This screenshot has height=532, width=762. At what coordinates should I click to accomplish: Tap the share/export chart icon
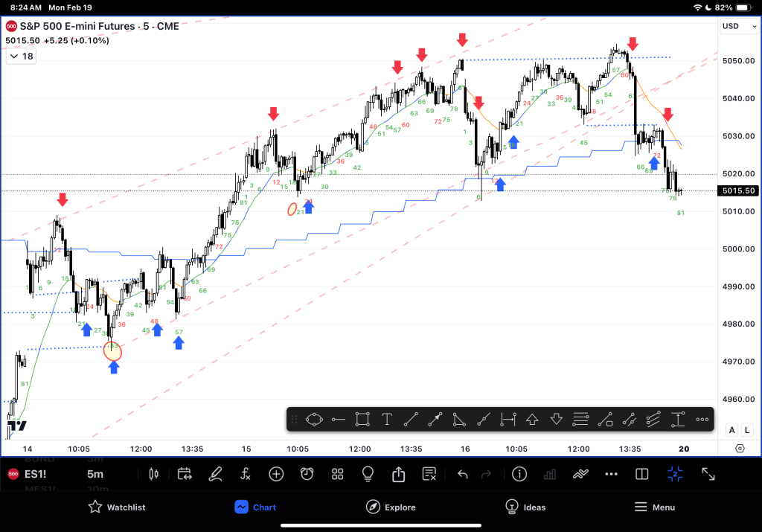point(398,474)
